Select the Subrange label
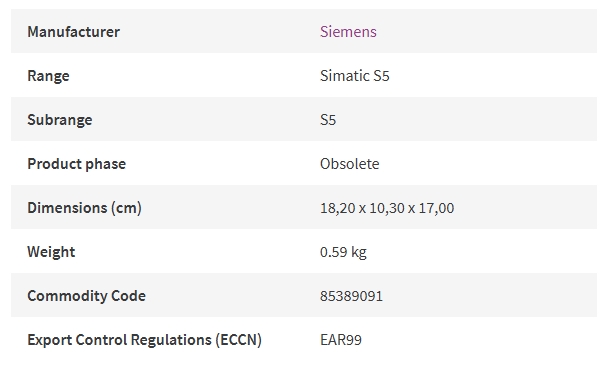Screen dimensions: 612x367 click(60, 120)
